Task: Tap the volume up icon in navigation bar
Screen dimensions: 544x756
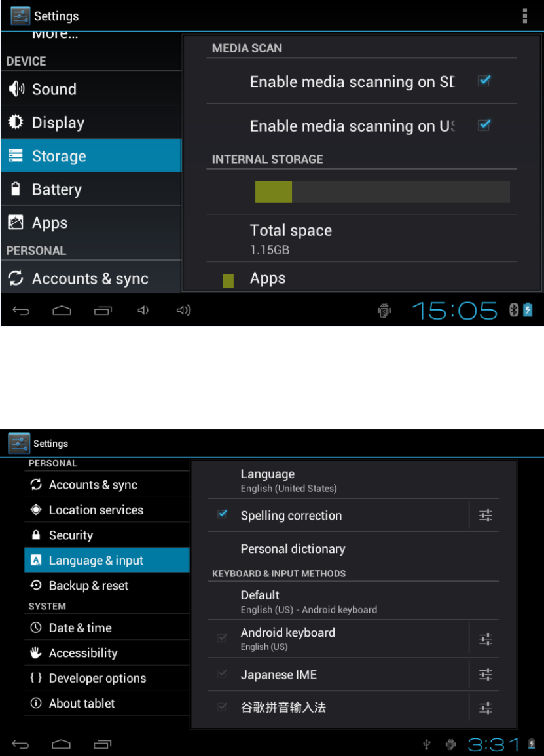Action: [x=183, y=310]
